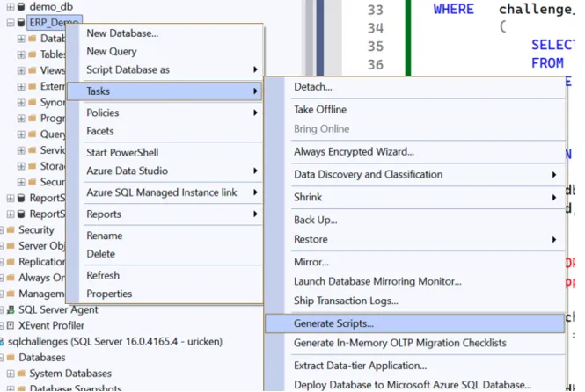Open Properties from the context menu
The image size is (585, 392).
click(x=109, y=294)
